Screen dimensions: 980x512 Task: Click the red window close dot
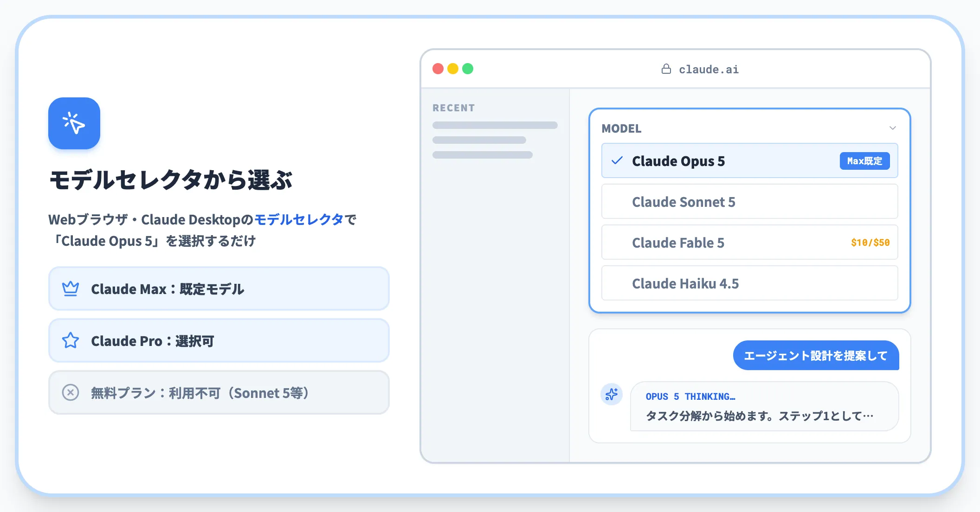click(438, 69)
